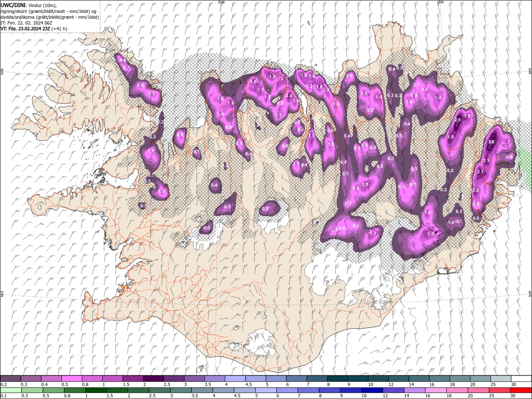The height and width of the screenshot is (399, 532).
Task: Select upper legend bright pink swatch 0.5–0.8
Action: (71, 378)
